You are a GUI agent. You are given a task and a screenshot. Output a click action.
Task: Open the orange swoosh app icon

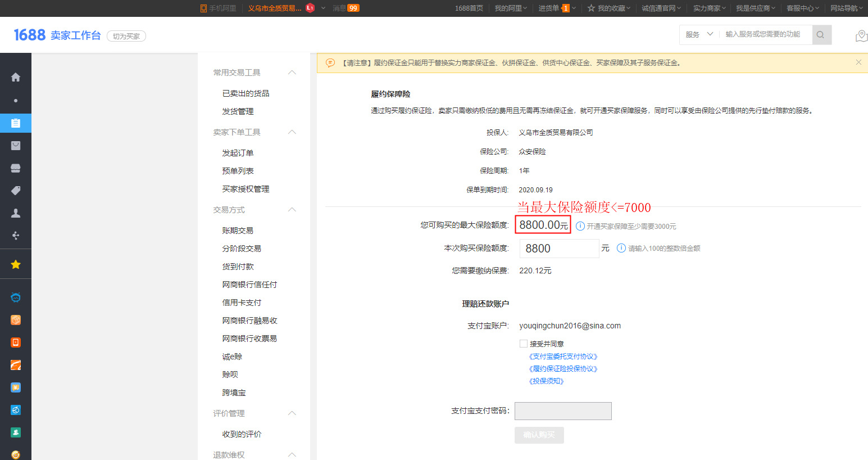click(16, 365)
